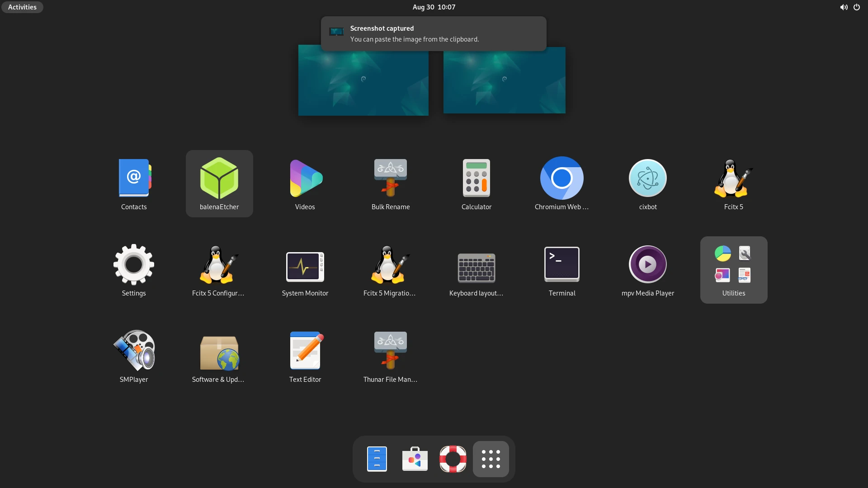Open Software store from the dock

415,459
